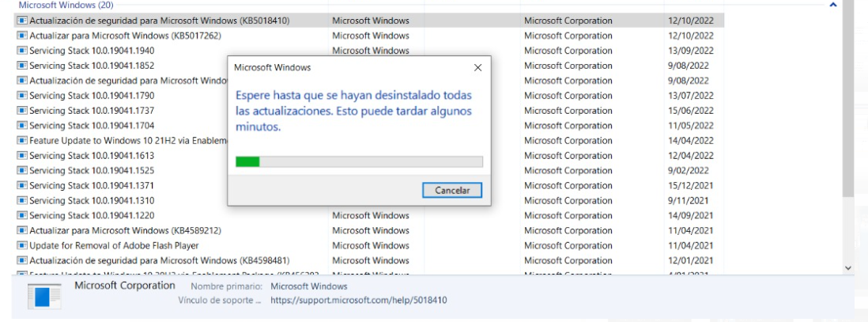This screenshot has height=322, width=868.
Task: Select the icon for Servicing Stack 10.0.19041.1852
Action: tap(21, 66)
